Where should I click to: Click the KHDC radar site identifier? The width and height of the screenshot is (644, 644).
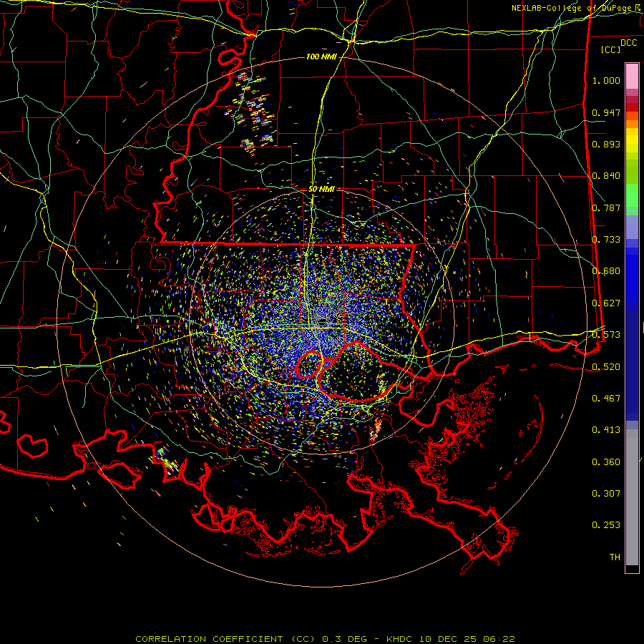(399, 639)
